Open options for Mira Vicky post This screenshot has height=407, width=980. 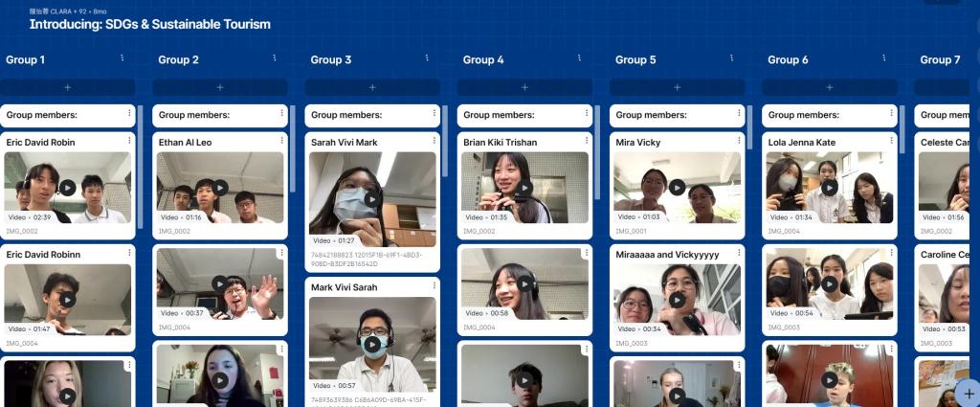click(739, 142)
